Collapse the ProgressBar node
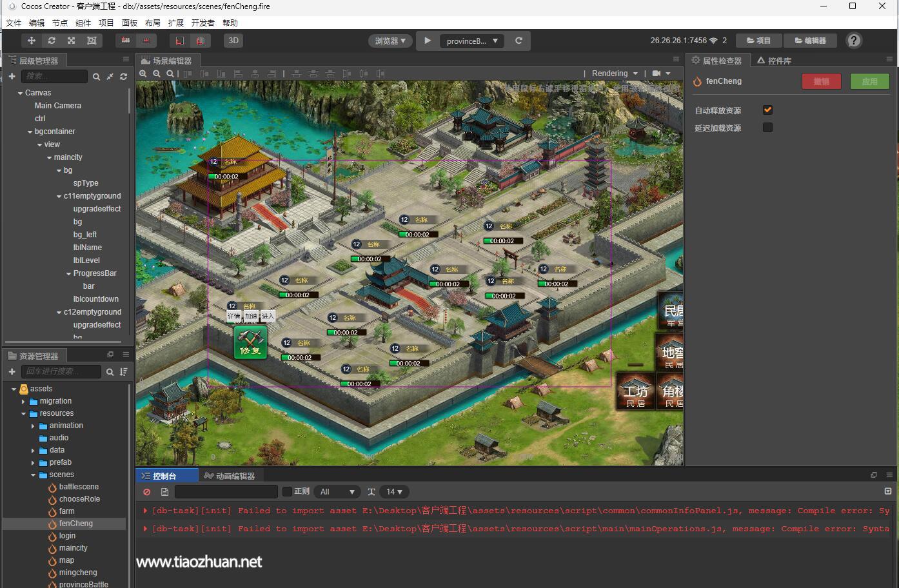 [x=68, y=274]
